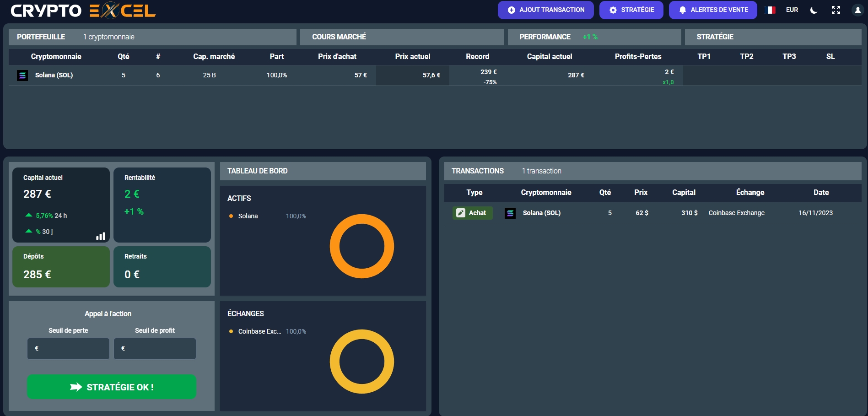This screenshot has height=416, width=868.
Task: Click inside the Seuil de perte field
Action: [x=69, y=349]
